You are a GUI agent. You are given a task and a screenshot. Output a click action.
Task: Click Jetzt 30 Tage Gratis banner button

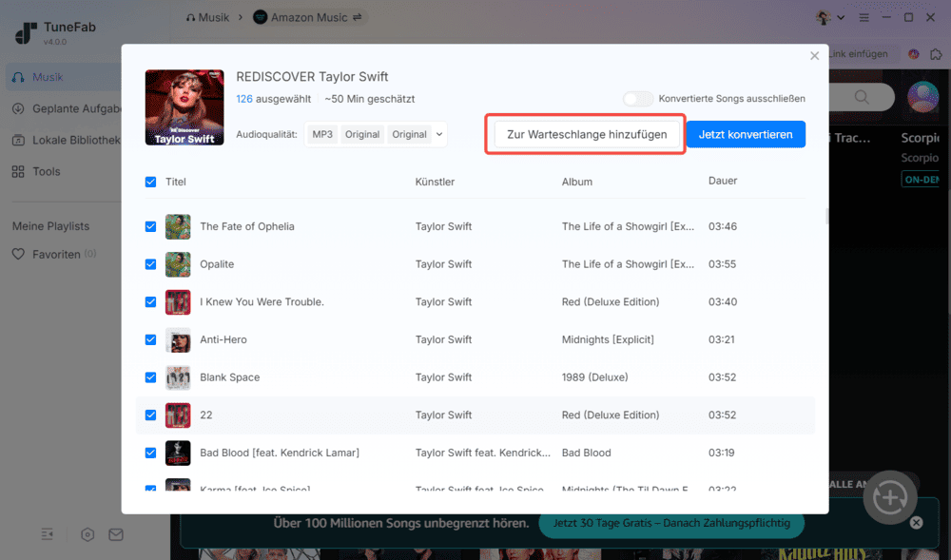click(671, 522)
